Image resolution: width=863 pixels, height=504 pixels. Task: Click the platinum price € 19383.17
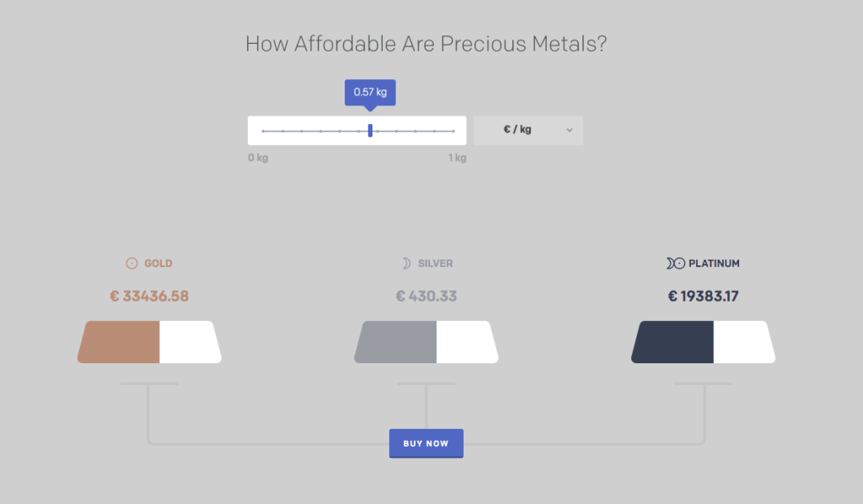point(703,297)
